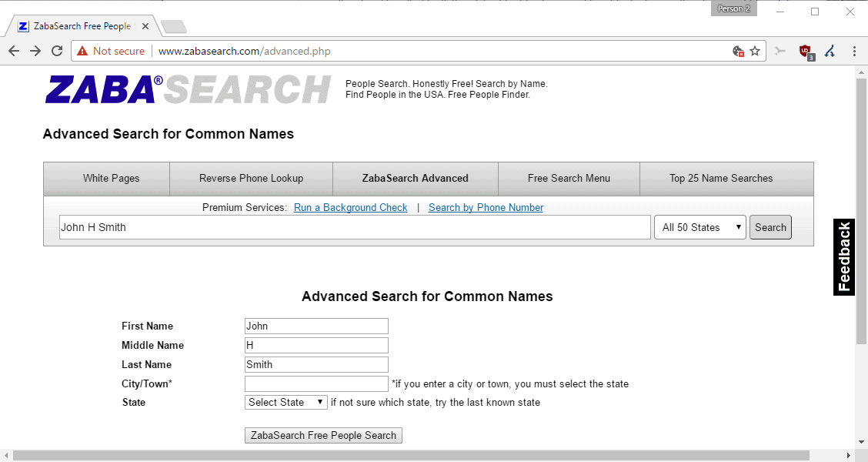Open the All 50 States dropdown
This screenshot has height=462, width=868.
tap(699, 226)
